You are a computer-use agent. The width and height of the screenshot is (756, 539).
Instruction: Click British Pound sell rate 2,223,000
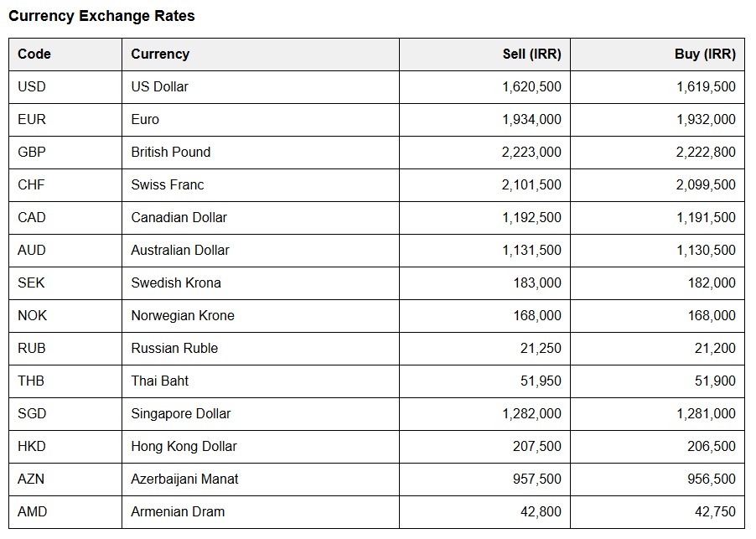pos(531,153)
